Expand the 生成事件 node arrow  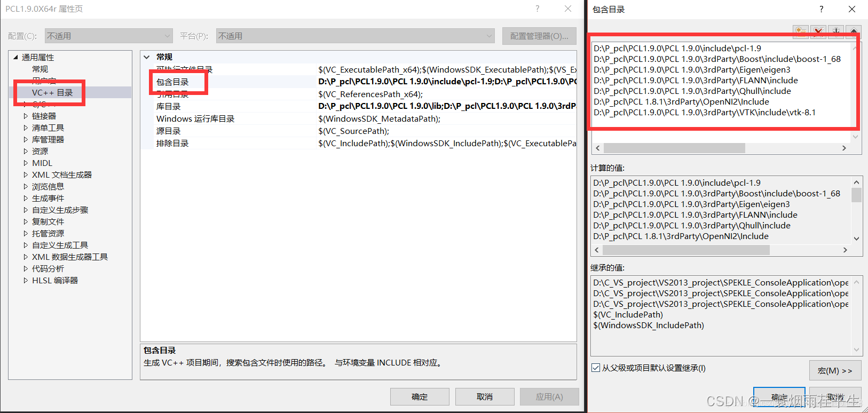(x=26, y=198)
